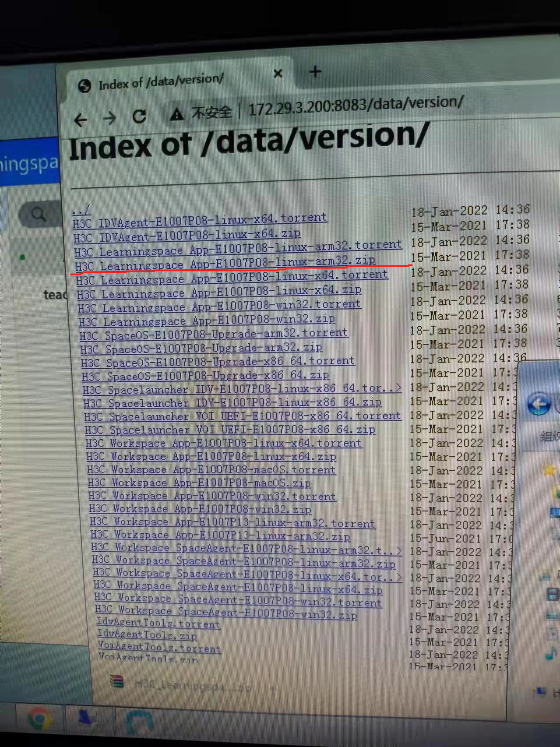Open H3C_SpaceOS-E1007P08-Upgrade-x86_64.torrent

pyautogui.click(x=218, y=362)
